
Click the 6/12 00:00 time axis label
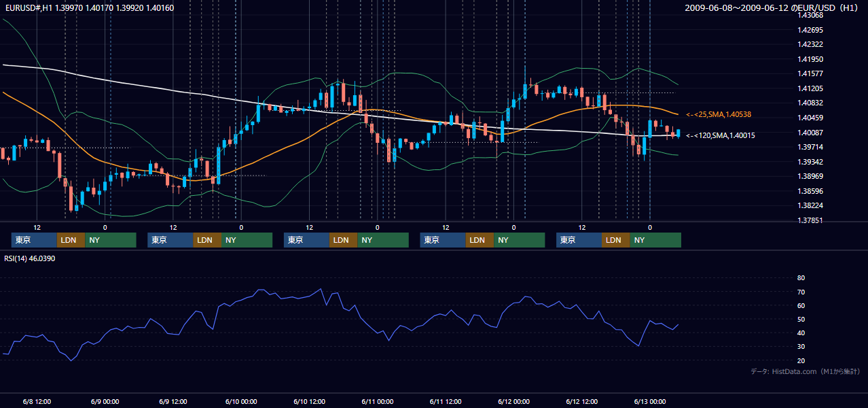tap(513, 402)
